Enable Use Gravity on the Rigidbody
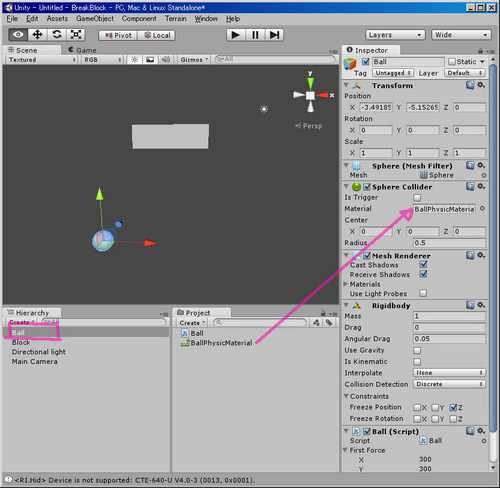 (x=417, y=350)
